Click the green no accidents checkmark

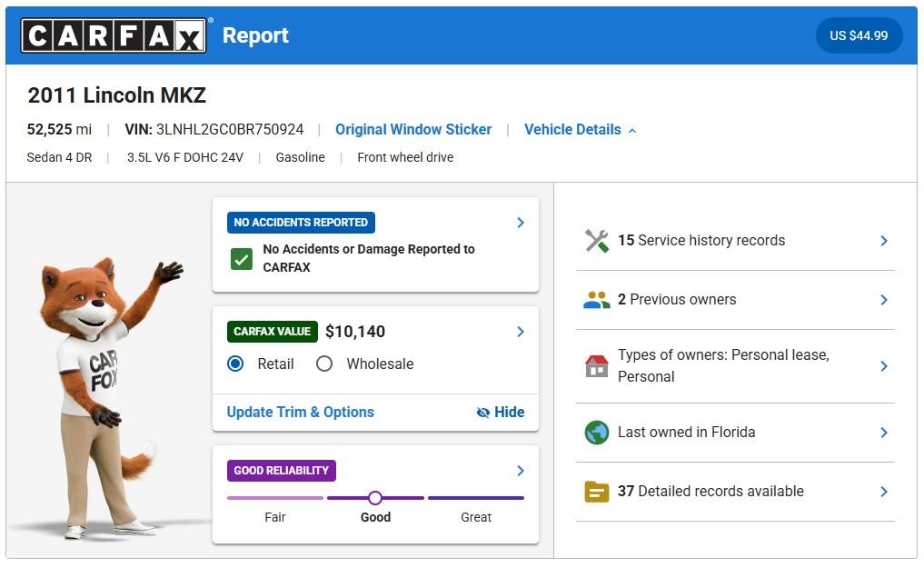[x=241, y=259]
